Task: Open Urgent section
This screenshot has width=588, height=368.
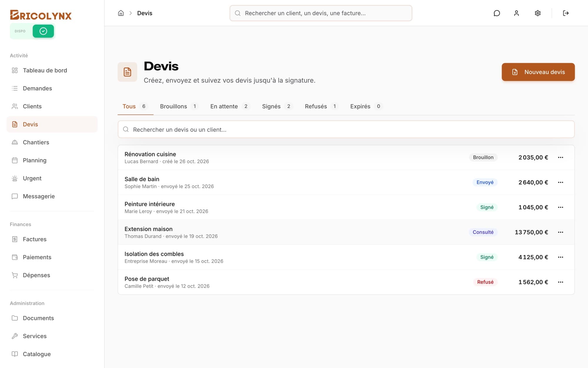Action: click(52, 178)
